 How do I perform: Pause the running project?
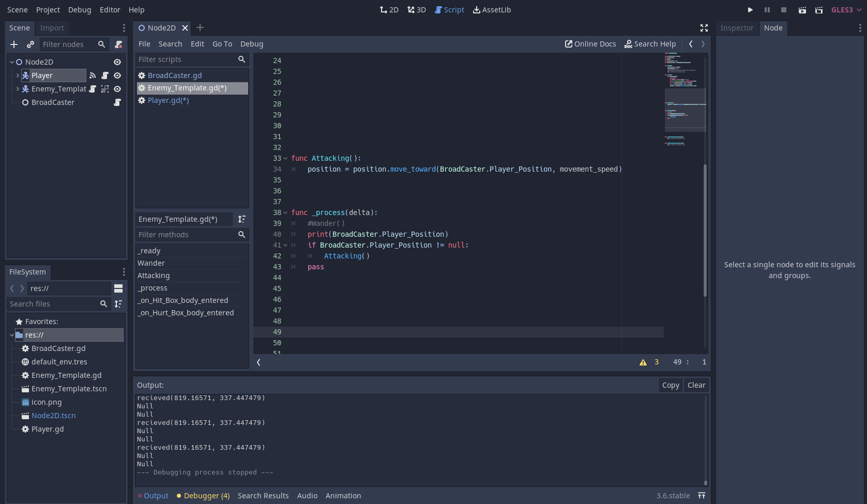pos(767,10)
